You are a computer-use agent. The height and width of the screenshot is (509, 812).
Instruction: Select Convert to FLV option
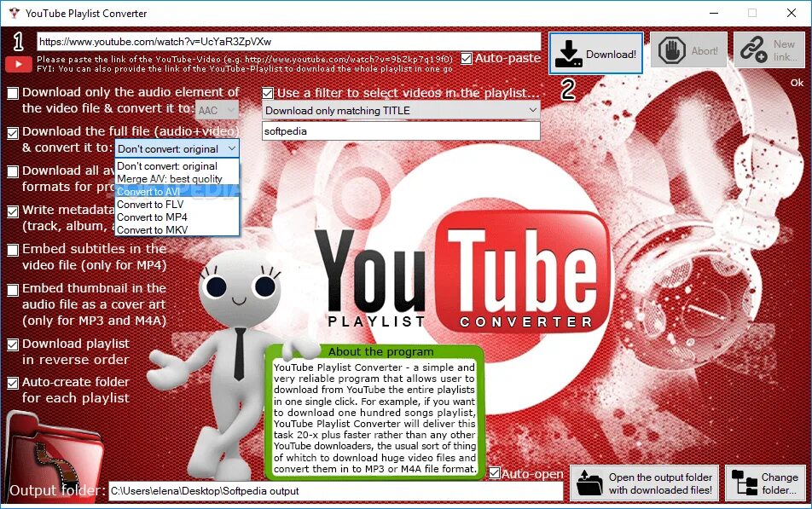(x=177, y=205)
